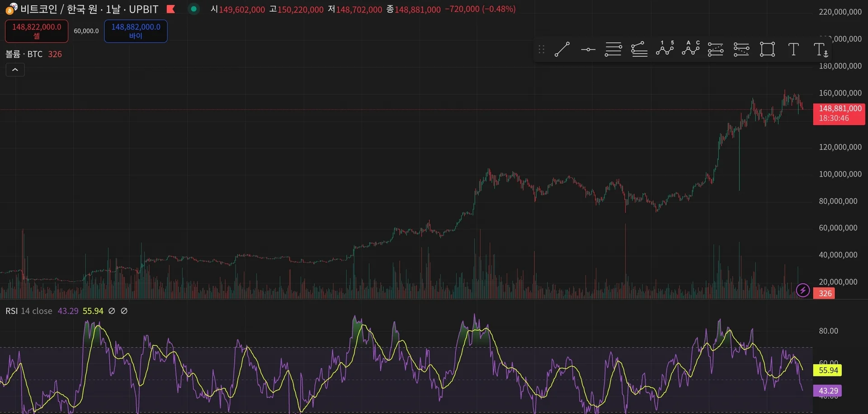The height and width of the screenshot is (414, 868).
Task: Click the 60,000,000 price scale label
Action: click(838, 228)
